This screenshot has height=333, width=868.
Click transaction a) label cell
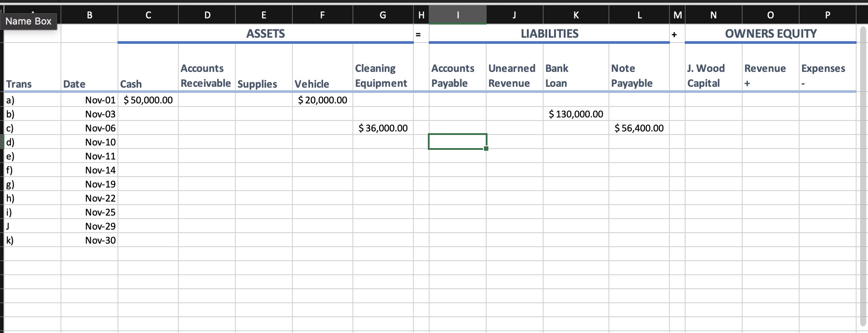pyautogui.click(x=32, y=100)
